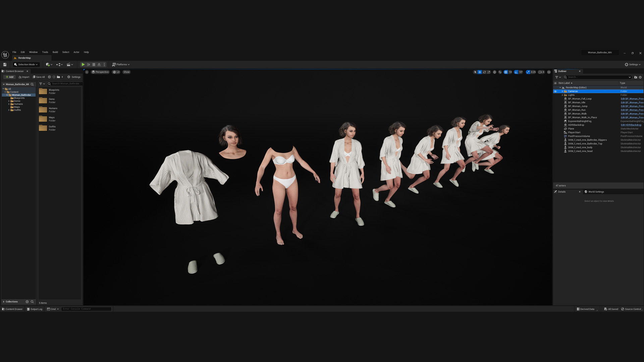Click the Add button in Content Browser
The width and height of the screenshot is (644, 362).
(9, 77)
